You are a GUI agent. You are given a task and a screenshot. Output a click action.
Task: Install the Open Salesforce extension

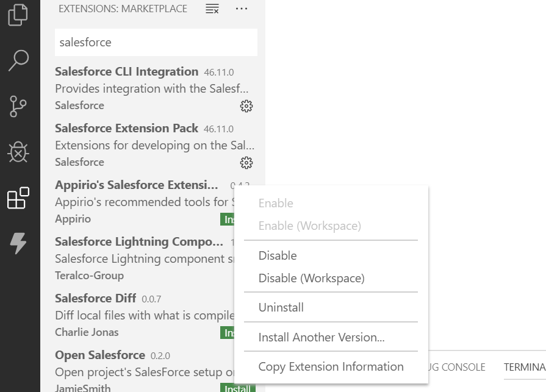point(237,388)
